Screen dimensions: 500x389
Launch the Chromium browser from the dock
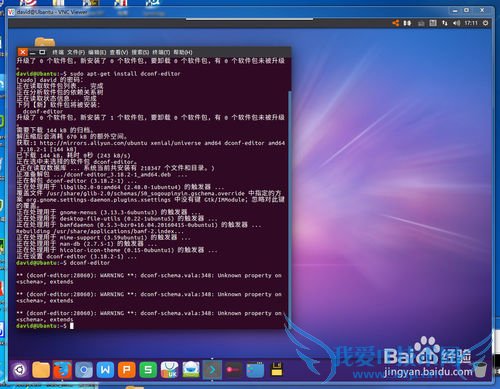pos(84,370)
